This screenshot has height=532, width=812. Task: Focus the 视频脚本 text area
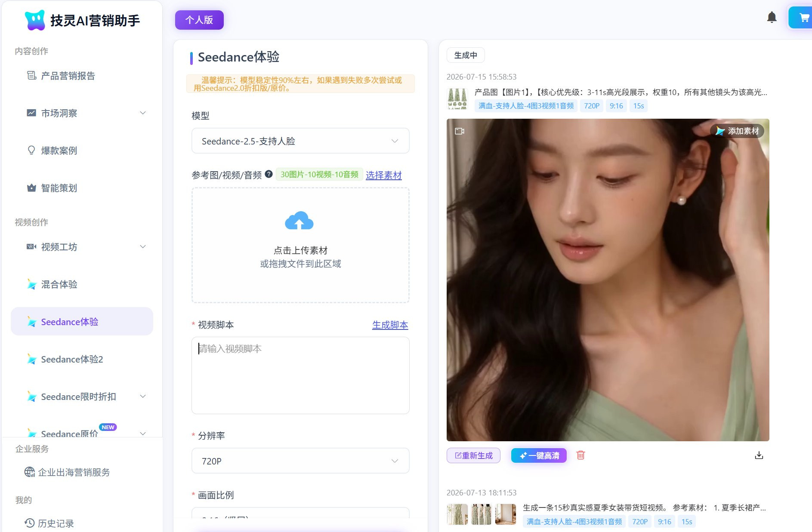point(300,375)
